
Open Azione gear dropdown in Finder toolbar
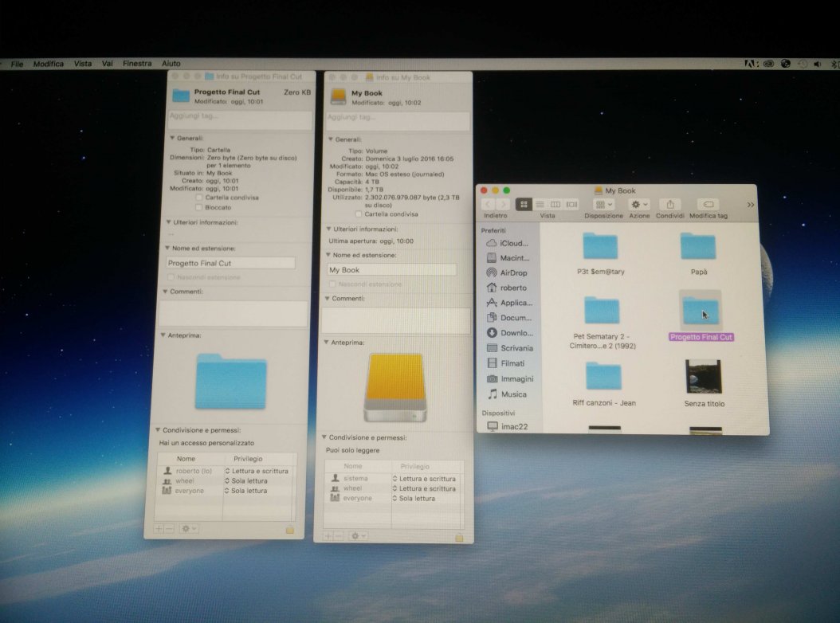[x=639, y=205]
